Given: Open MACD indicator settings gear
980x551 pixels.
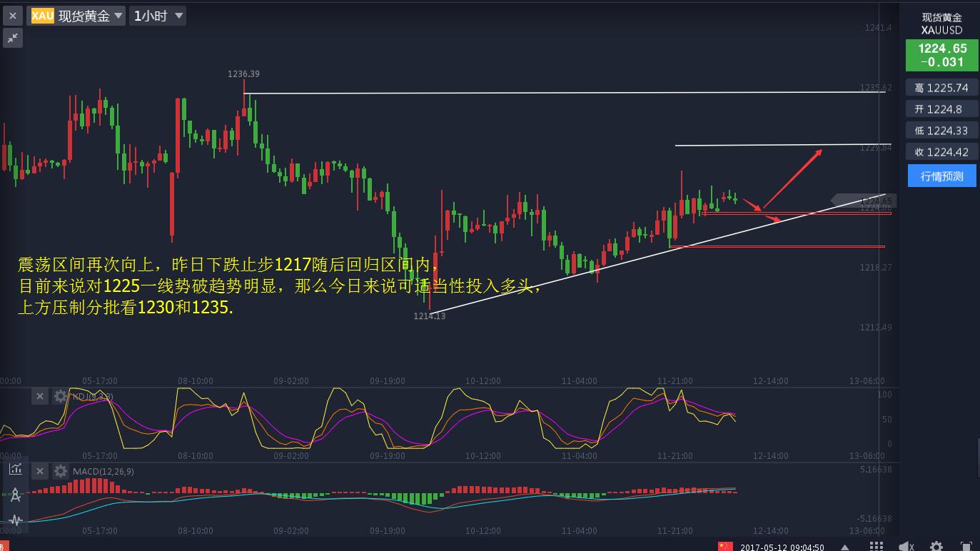Looking at the screenshot, I should 61,471.
